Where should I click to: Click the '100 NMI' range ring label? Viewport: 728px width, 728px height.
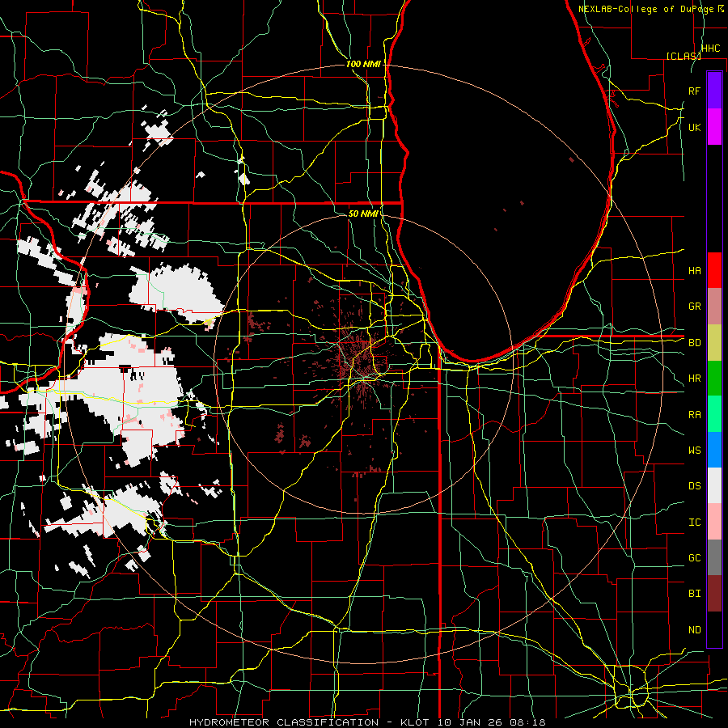[x=363, y=64]
